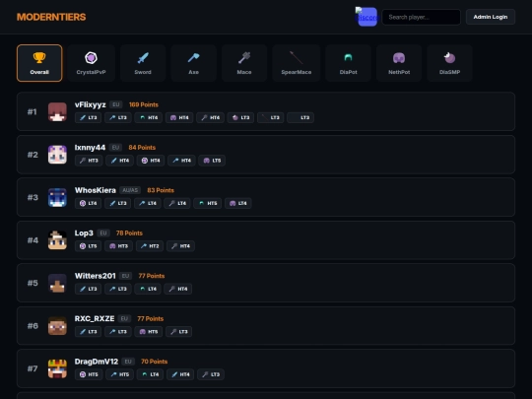Click WhosKiera's player head avatar
The image size is (532, 399).
coord(57,197)
